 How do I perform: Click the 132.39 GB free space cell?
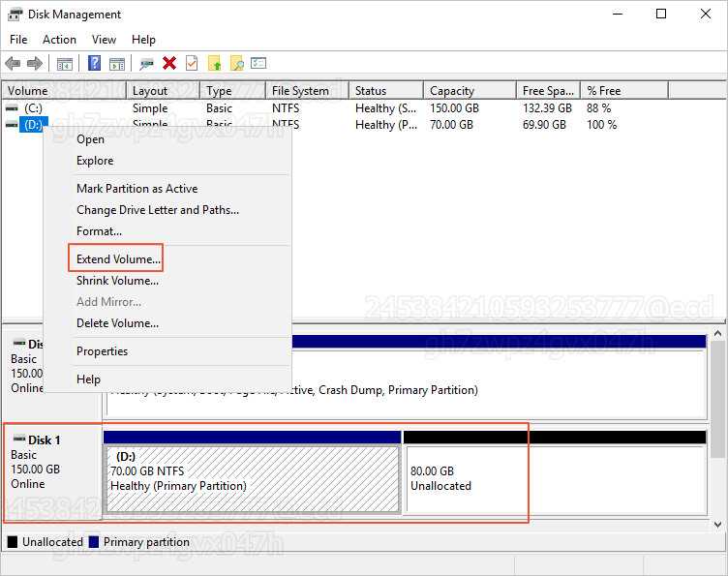(x=547, y=108)
